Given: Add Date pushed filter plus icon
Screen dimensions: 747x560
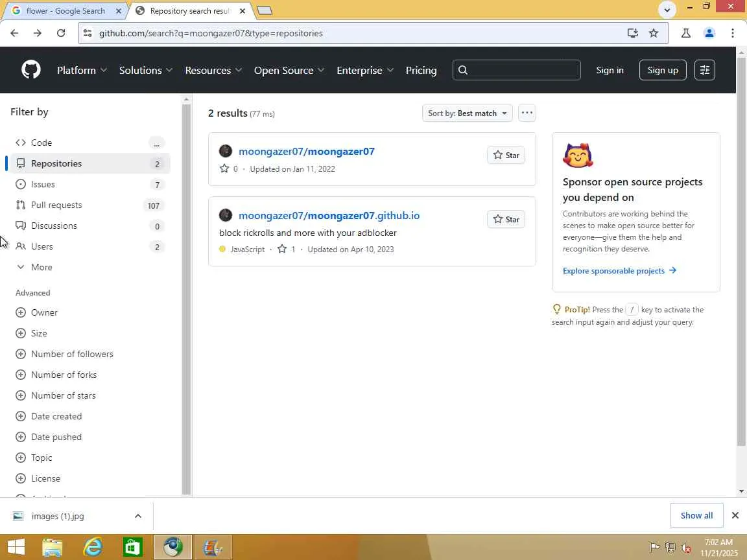Looking at the screenshot, I should coord(21,437).
